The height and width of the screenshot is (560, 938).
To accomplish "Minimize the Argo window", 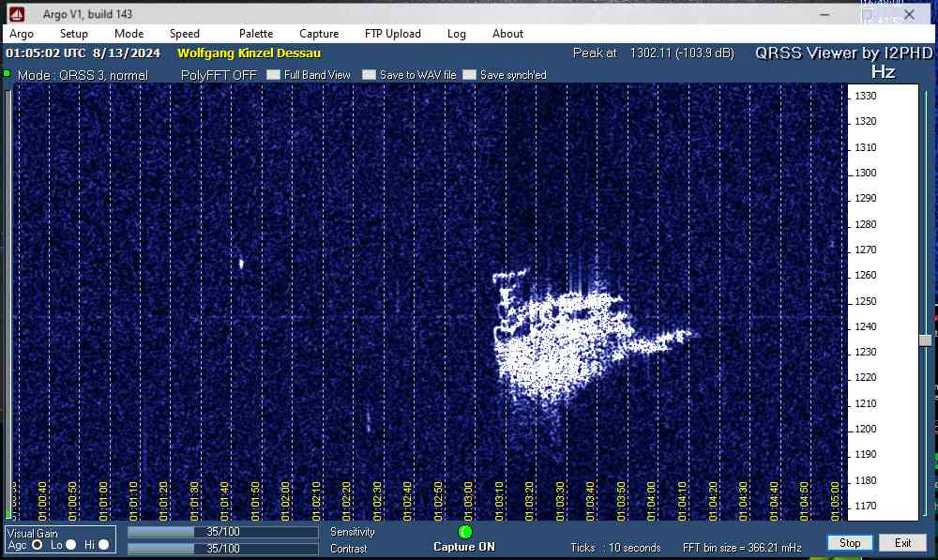I will 825,14.
